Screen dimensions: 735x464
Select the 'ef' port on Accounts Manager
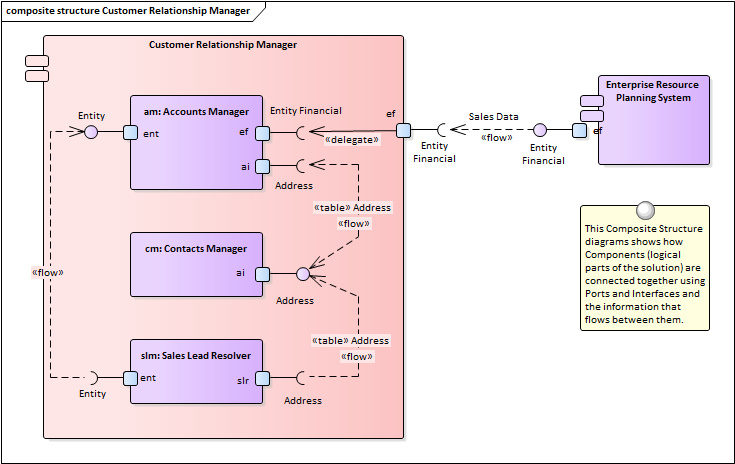pyautogui.click(x=262, y=132)
